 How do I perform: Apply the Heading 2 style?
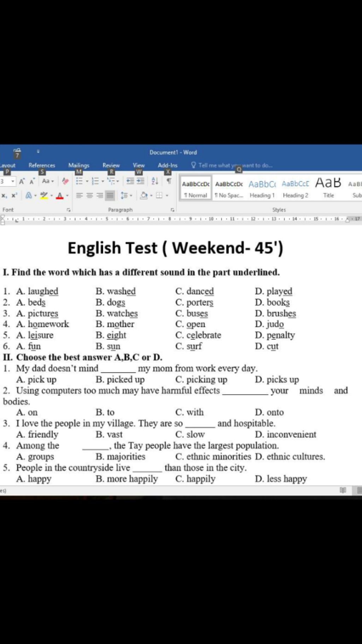(x=295, y=188)
